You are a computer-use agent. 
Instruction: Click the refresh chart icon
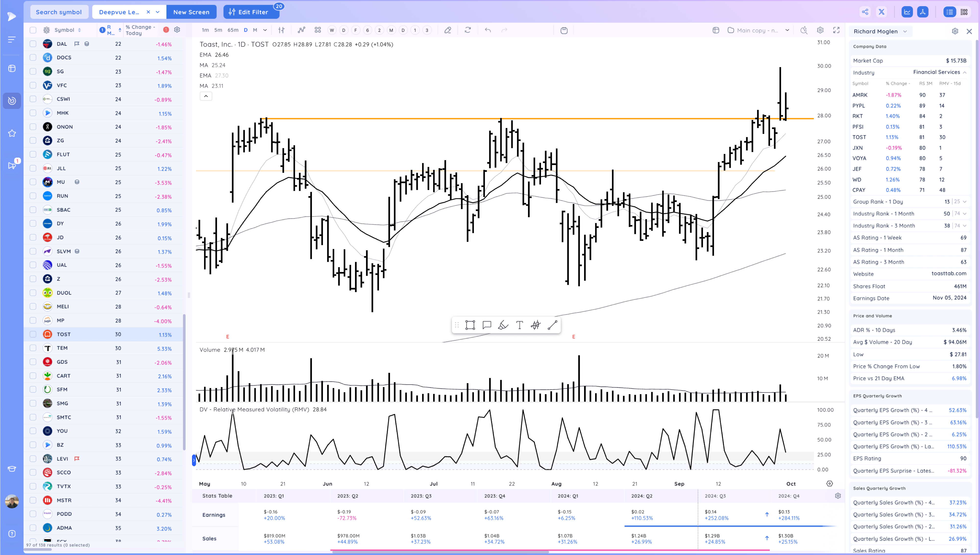coord(468,30)
